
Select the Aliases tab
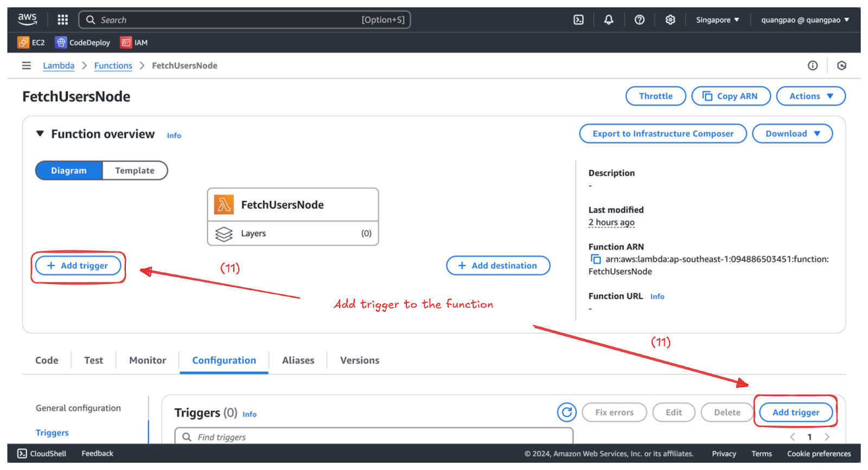click(x=298, y=360)
